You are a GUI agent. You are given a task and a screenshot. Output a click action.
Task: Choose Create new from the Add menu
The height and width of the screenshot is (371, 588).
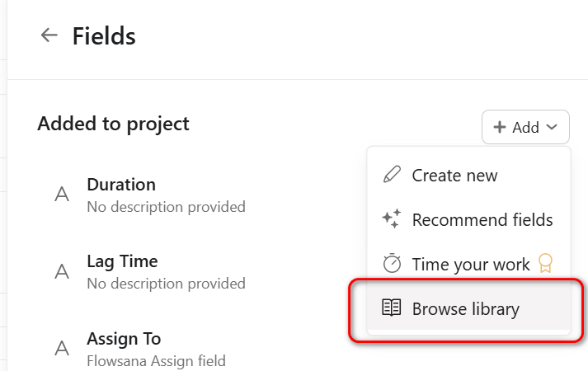[x=454, y=175]
